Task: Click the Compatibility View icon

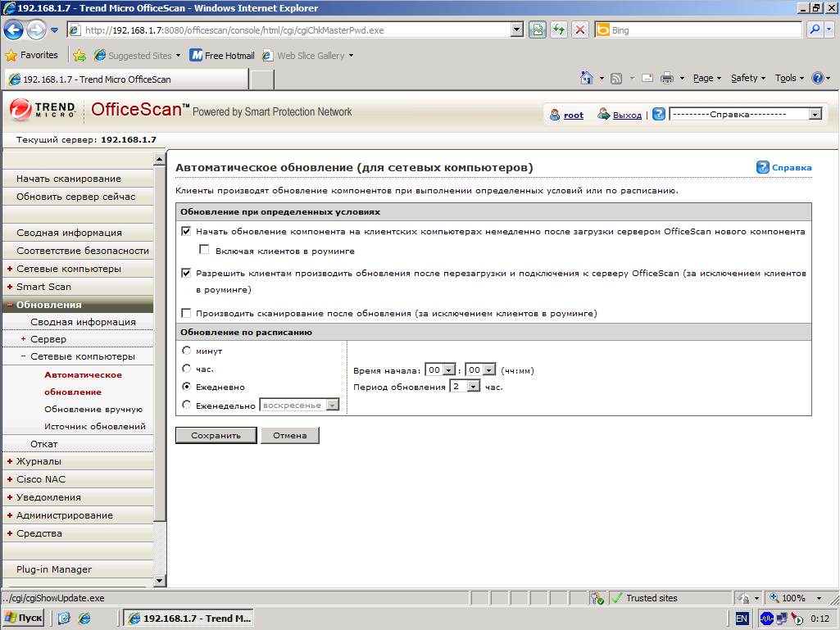Action: (538, 30)
